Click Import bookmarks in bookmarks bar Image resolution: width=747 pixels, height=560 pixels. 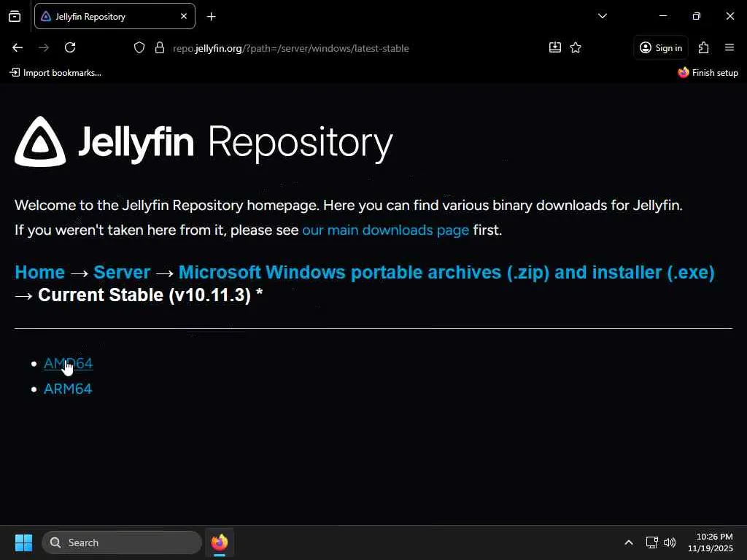pyautogui.click(x=55, y=73)
